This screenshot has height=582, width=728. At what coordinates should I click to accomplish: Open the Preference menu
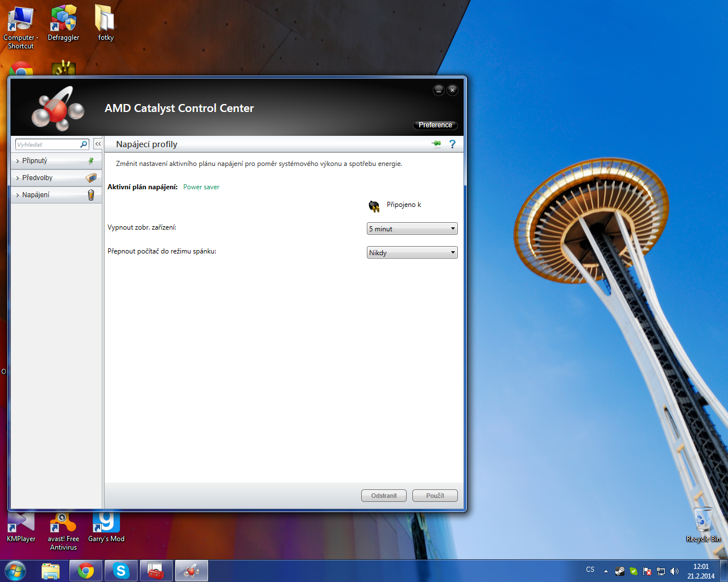click(435, 125)
